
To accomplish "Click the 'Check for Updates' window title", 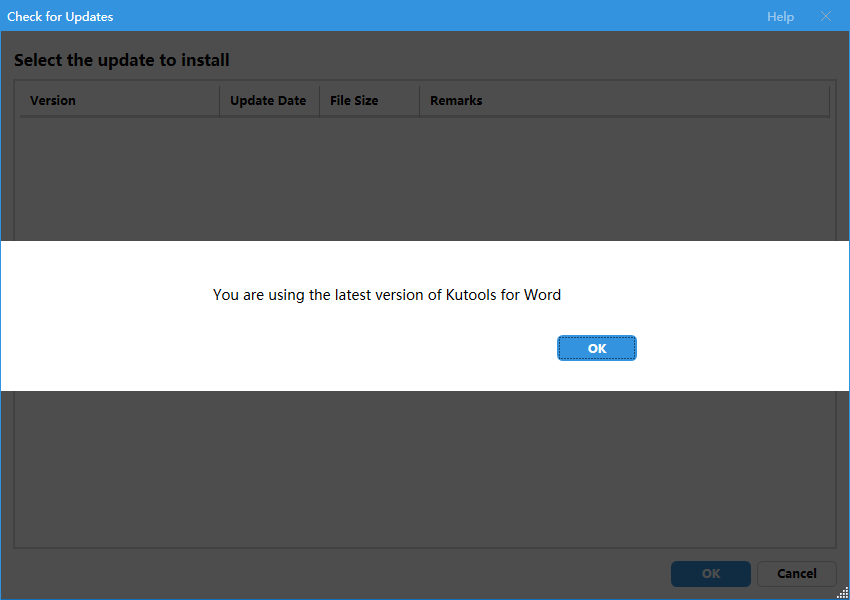I will pyautogui.click(x=60, y=17).
